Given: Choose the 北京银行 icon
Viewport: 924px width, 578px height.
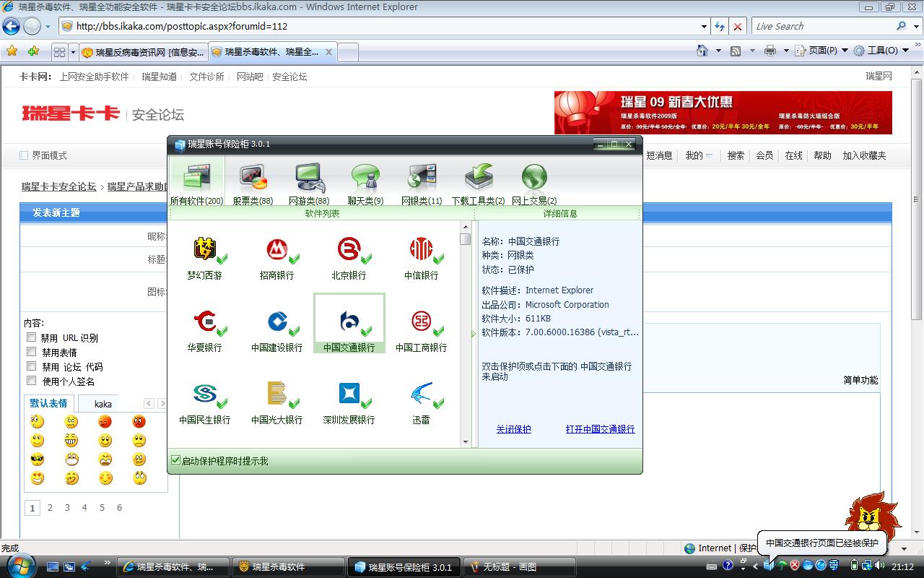Looking at the screenshot, I should coord(349,258).
